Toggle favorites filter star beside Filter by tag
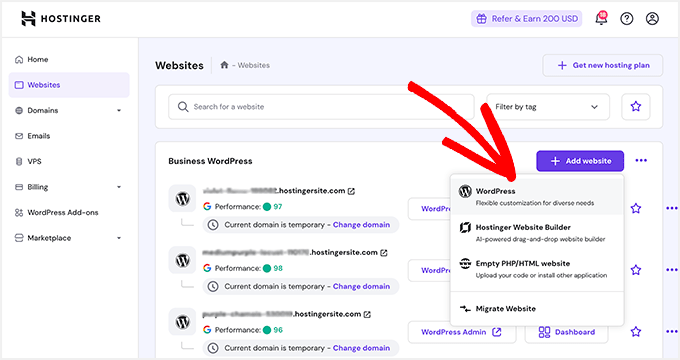This screenshot has width=680, height=360. click(636, 107)
